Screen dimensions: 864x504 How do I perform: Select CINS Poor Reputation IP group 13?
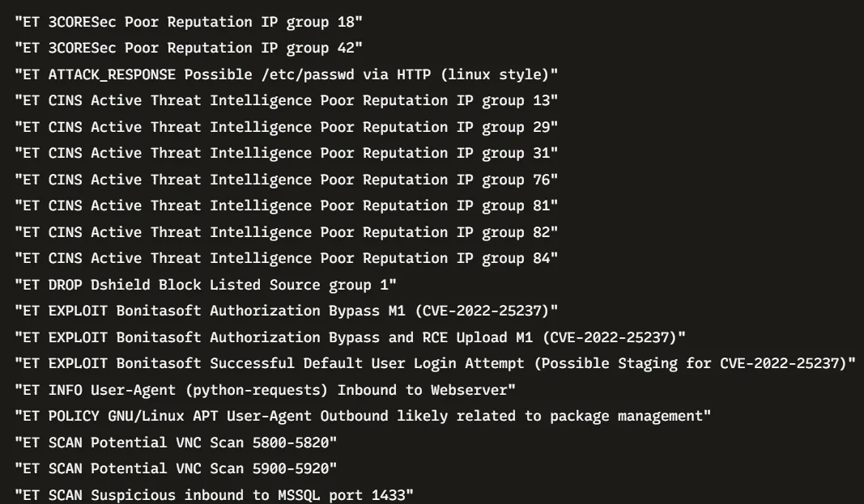pyautogui.click(x=287, y=100)
